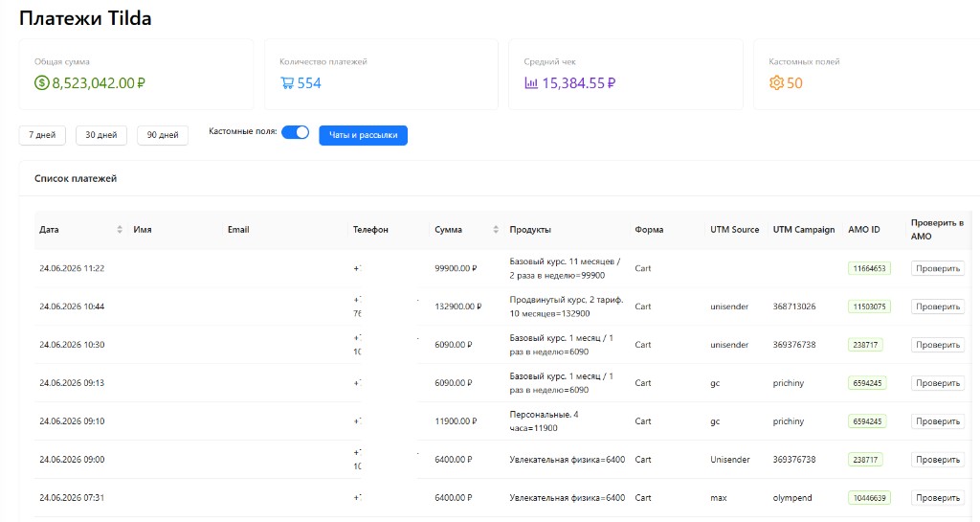
Task: Click Проверить for payment at 07:31
Action: 938,498
